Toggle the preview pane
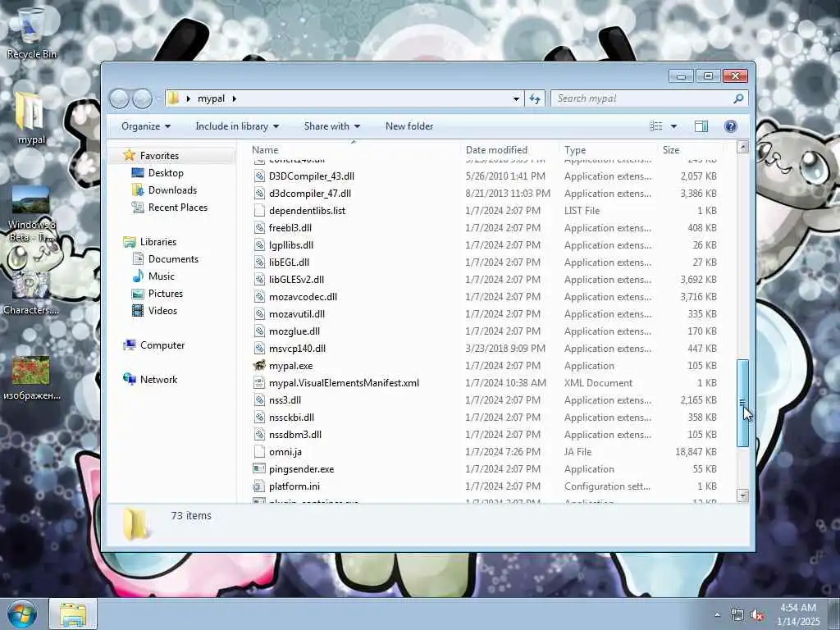 (x=701, y=126)
